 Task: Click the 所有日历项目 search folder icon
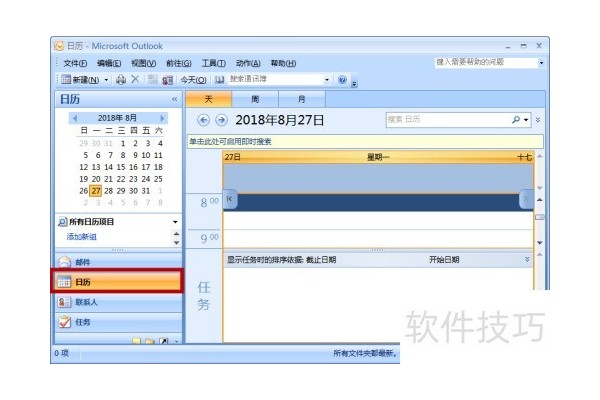(x=62, y=222)
